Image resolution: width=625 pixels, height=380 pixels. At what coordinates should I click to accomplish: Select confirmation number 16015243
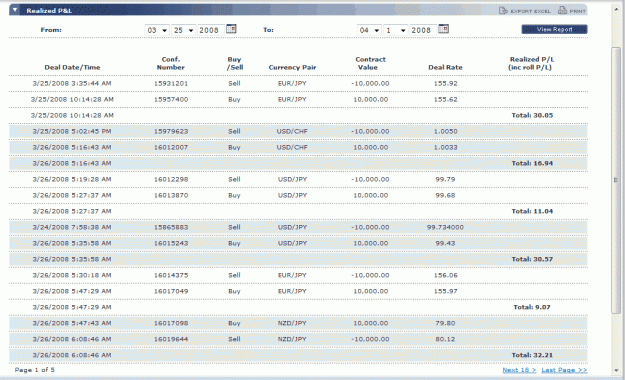pyautogui.click(x=171, y=243)
